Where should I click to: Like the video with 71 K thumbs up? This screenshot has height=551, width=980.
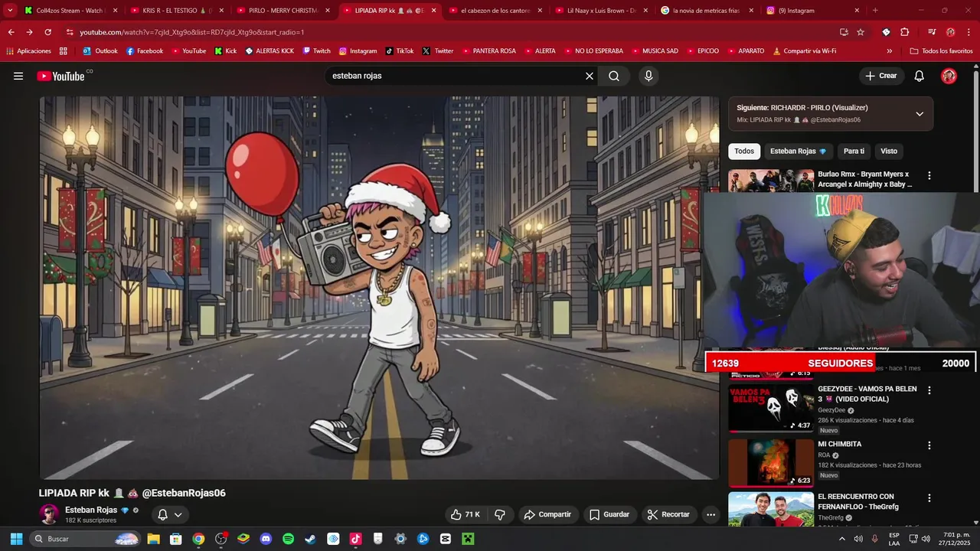pos(465,514)
